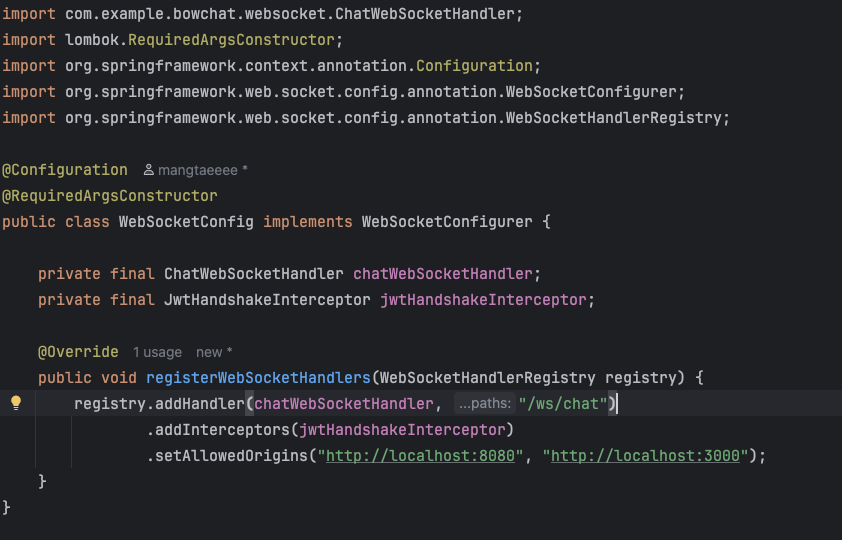Click the '...paths:' parameter hint
Image resolution: width=842 pixels, height=540 pixels.
485,403
